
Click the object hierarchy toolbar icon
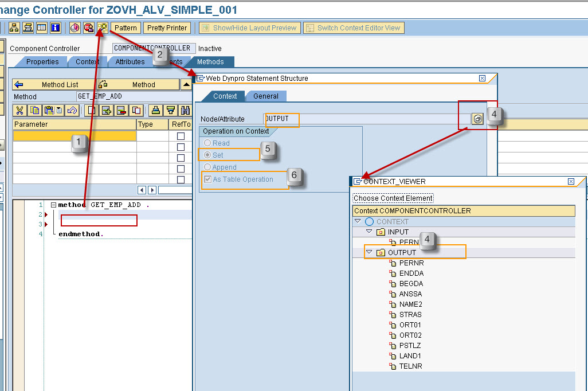[x=14, y=28]
